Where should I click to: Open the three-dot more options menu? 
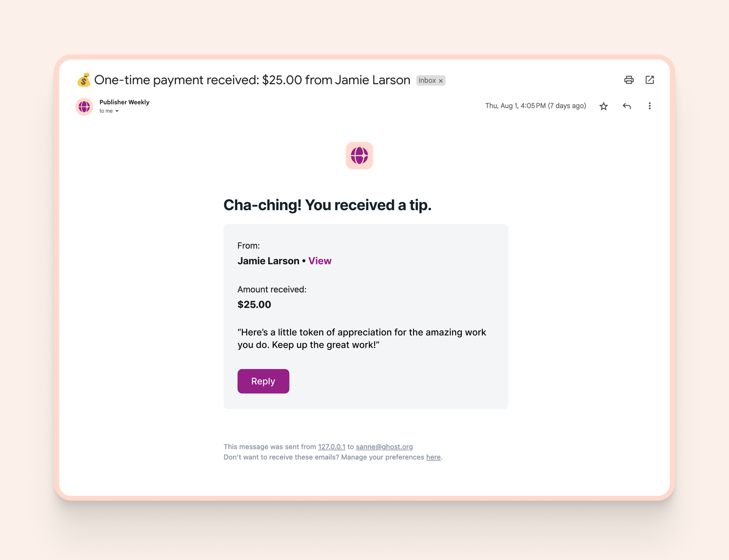650,106
